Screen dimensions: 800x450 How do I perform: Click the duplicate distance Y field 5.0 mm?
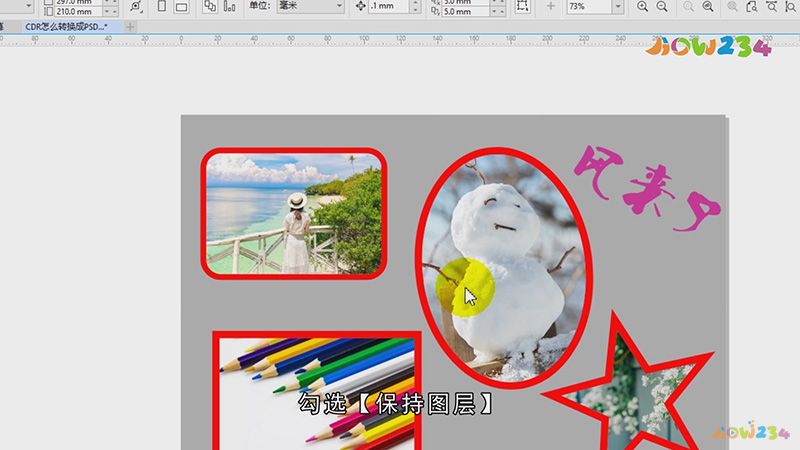(465, 11)
